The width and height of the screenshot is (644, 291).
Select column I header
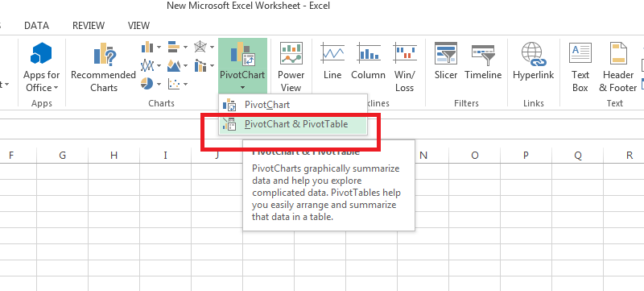(x=166, y=156)
